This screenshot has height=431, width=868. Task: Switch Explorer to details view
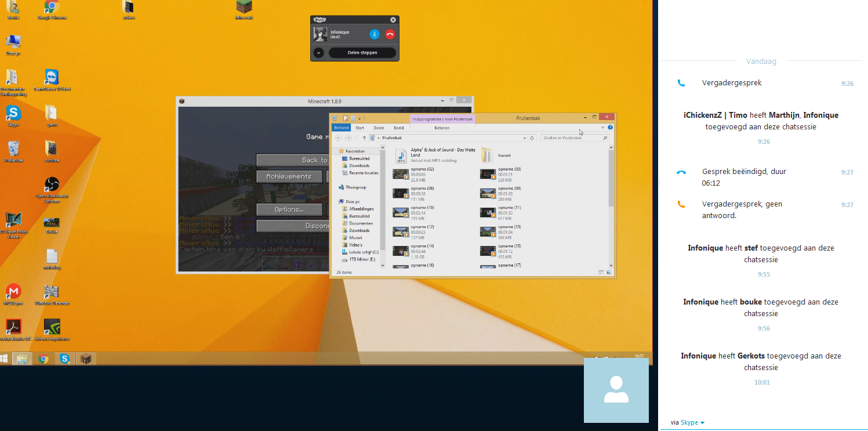click(x=601, y=272)
